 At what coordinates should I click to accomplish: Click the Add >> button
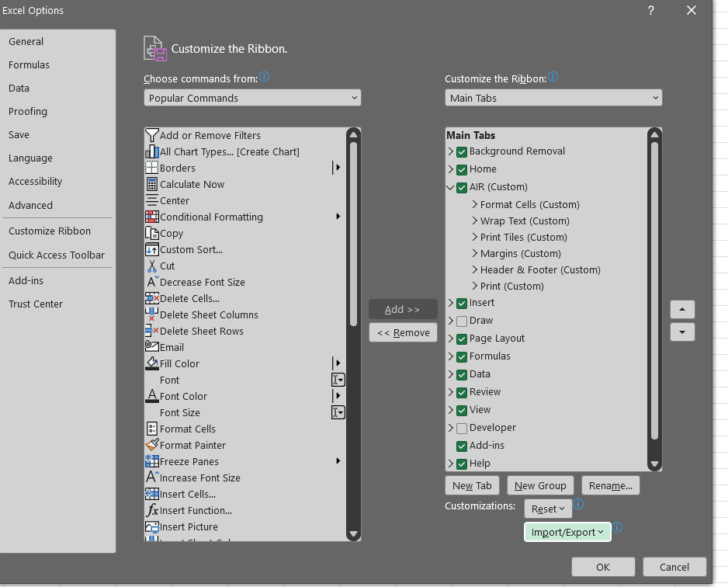[403, 309]
